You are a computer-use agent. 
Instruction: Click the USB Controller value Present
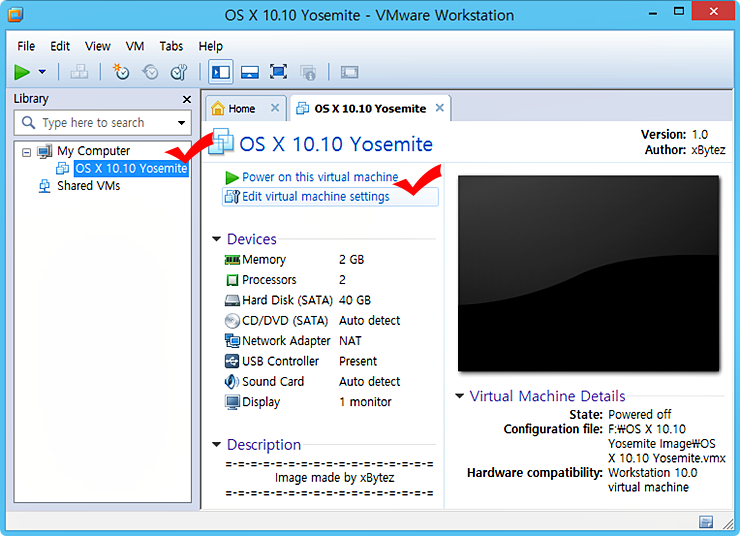point(358,361)
